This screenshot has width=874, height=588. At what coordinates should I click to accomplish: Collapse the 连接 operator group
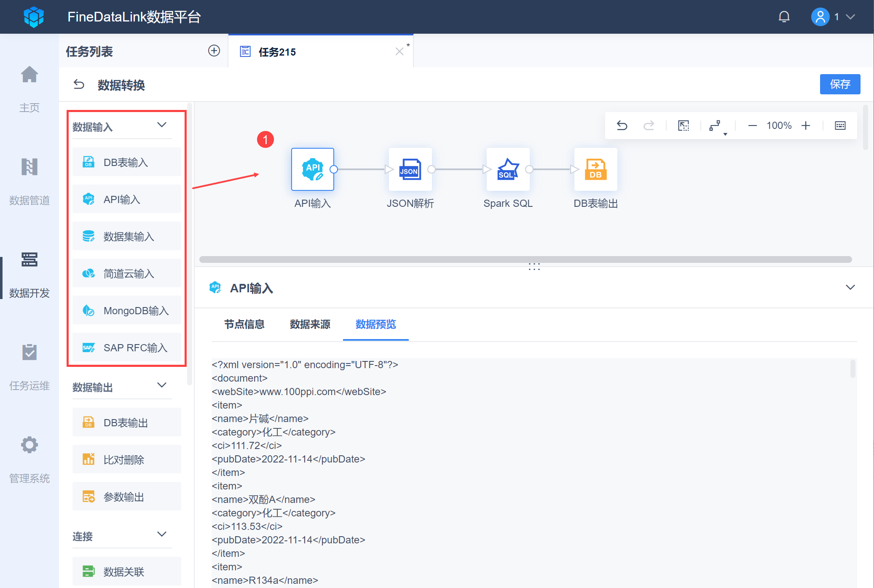pyautogui.click(x=162, y=535)
